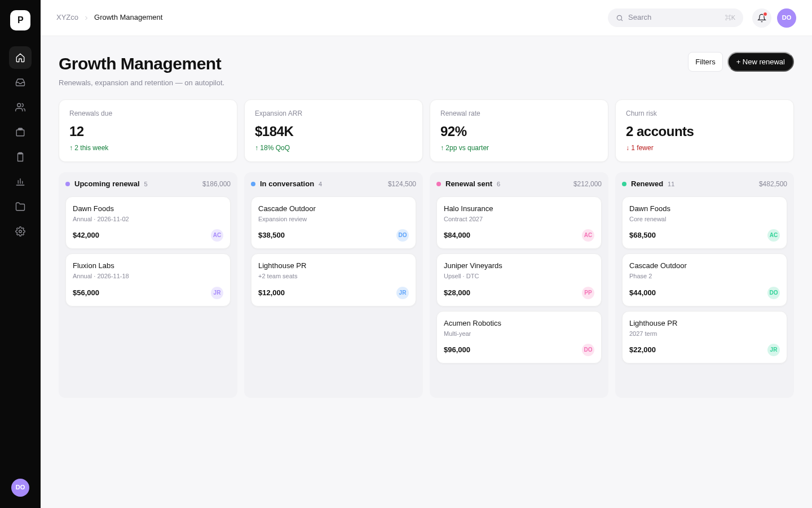Open the folder icon in the sidebar

pyautogui.click(x=20, y=207)
